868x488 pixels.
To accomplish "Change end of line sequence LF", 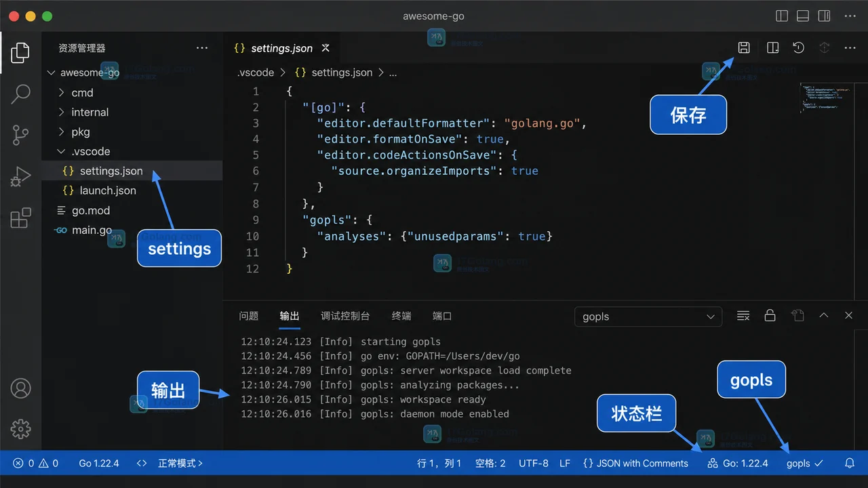I will pos(565,464).
